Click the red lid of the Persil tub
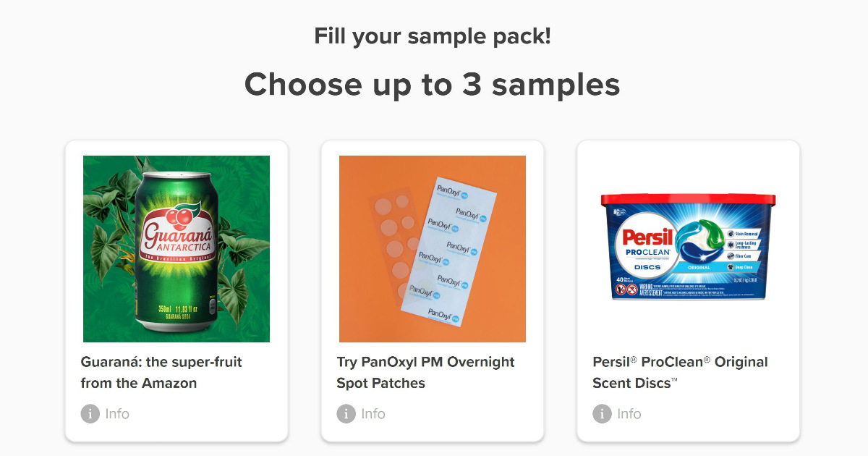 688,200
